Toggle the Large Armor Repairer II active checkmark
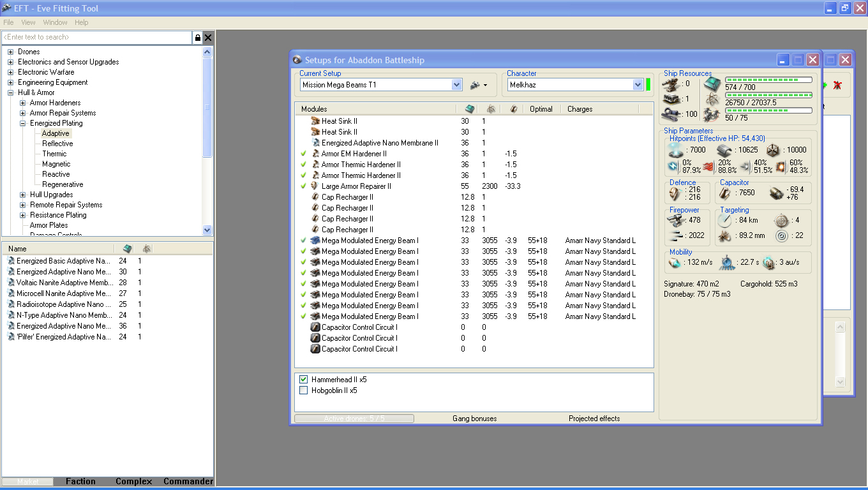The image size is (868, 490). point(303,186)
